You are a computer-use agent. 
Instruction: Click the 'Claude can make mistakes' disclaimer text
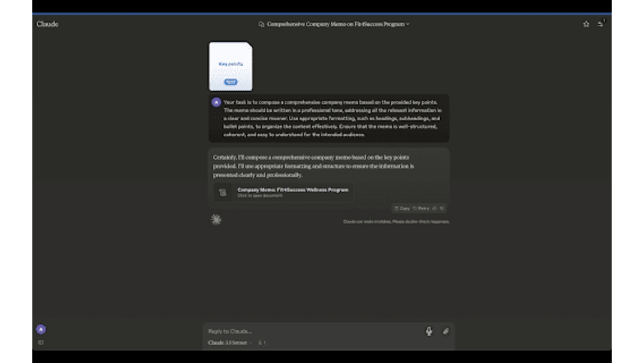click(x=396, y=222)
